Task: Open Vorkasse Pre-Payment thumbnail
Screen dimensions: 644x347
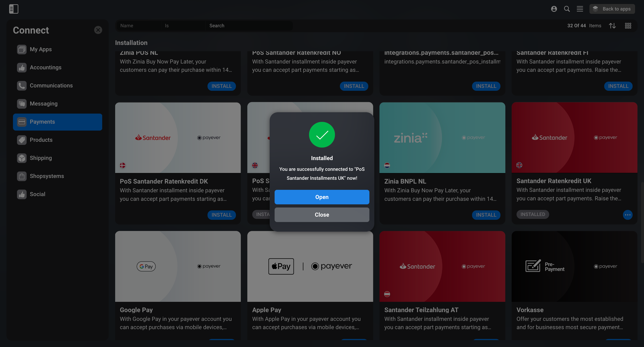Action: tap(574, 267)
